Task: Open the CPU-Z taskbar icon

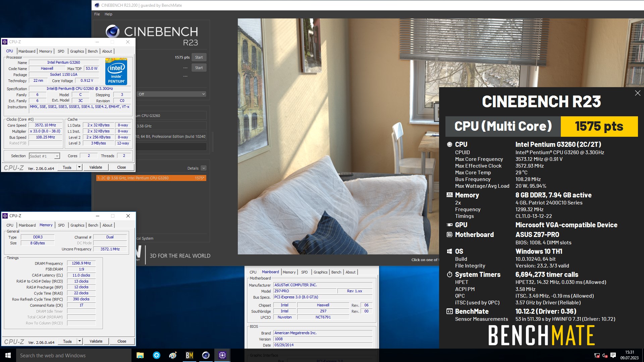Action: (x=222, y=355)
